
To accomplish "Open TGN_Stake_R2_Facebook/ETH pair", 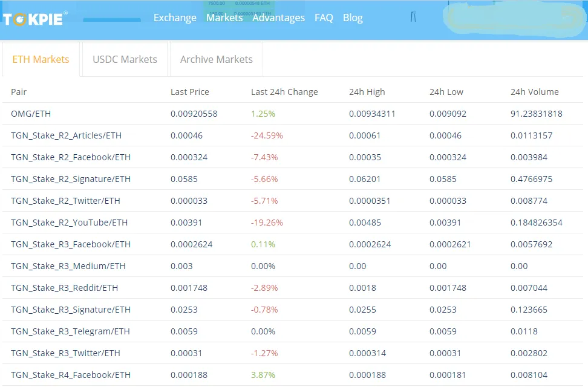I will point(71,157).
